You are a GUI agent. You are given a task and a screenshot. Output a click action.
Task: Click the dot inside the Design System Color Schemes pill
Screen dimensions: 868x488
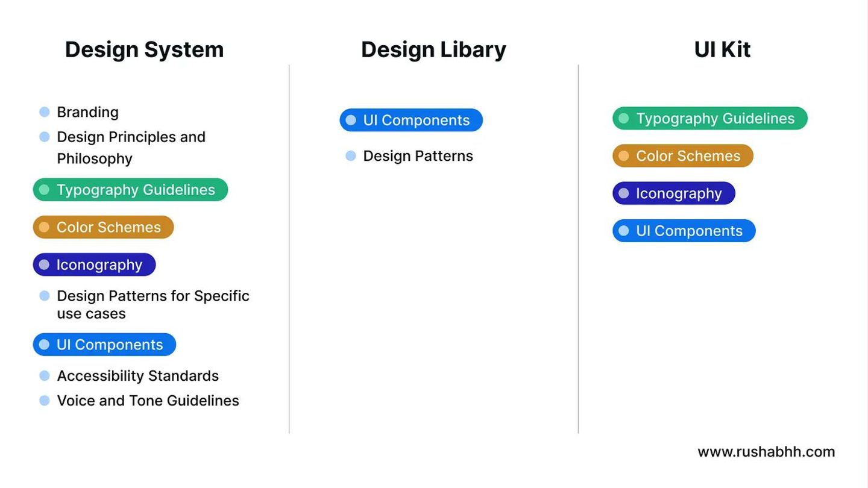pos(44,227)
